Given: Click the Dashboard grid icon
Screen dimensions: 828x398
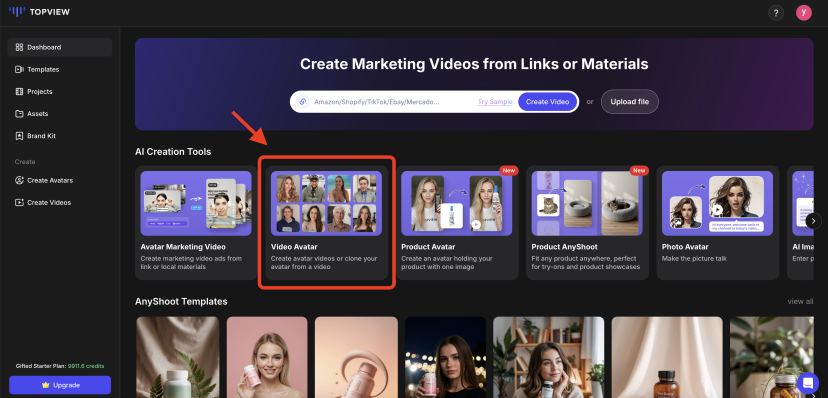Looking at the screenshot, I should point(20,47).
